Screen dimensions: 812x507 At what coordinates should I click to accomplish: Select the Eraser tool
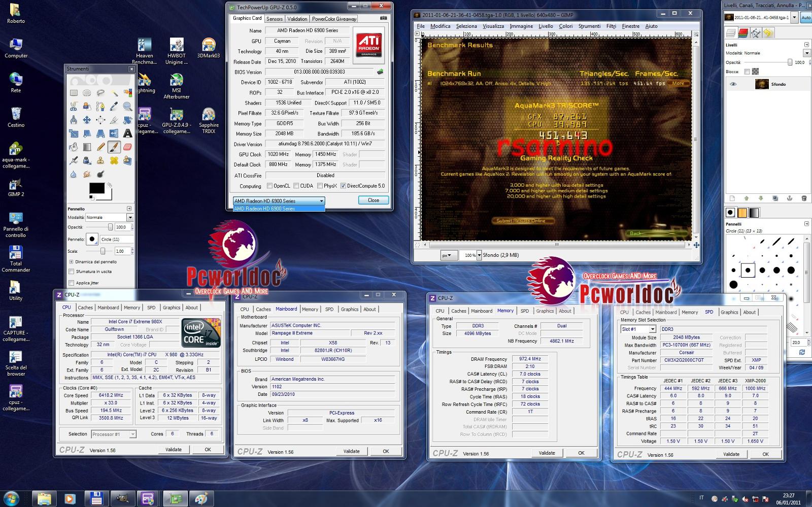pyautogui.click(x=128, y=147)
